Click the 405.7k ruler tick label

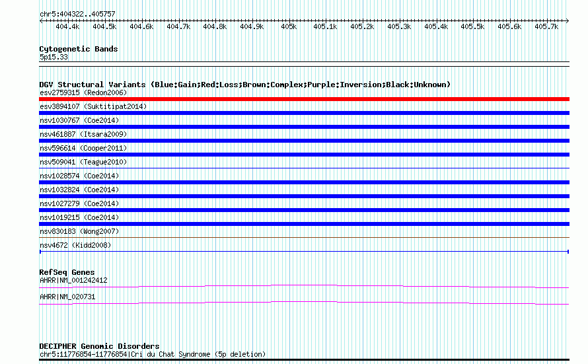(546, 26)
